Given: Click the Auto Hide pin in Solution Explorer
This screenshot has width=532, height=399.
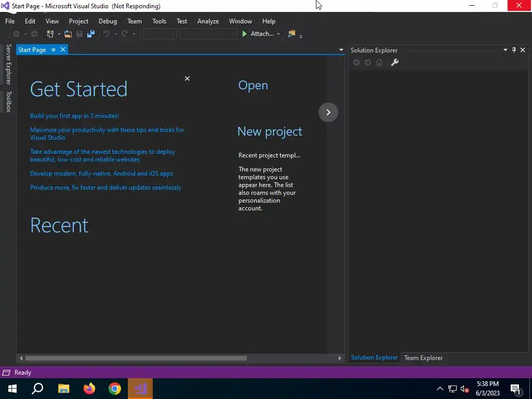Looking at the screenshot, I should point(514,50).
